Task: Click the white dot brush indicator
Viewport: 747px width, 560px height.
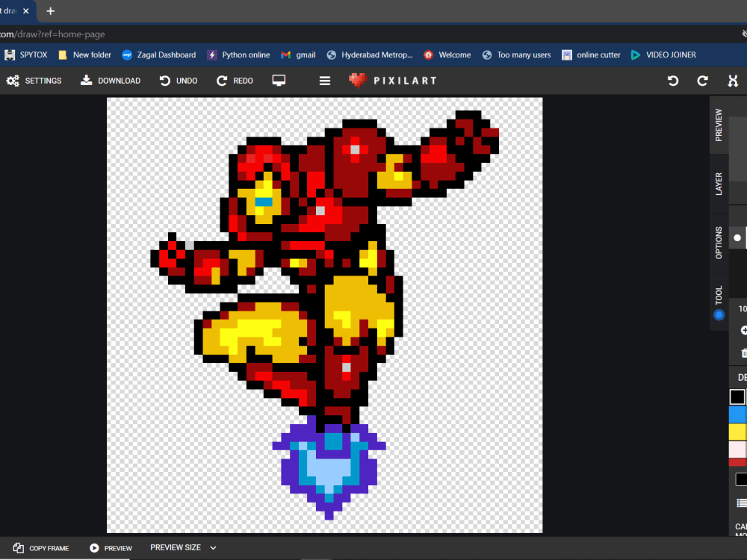Action: tap(737, 237)
